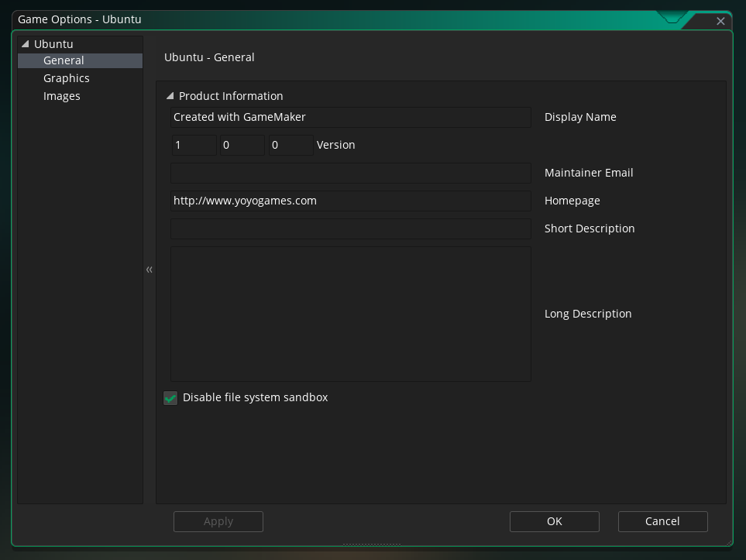746x560 pixels.
Task: Click the Homepage URL field
Action: (351, 201)
